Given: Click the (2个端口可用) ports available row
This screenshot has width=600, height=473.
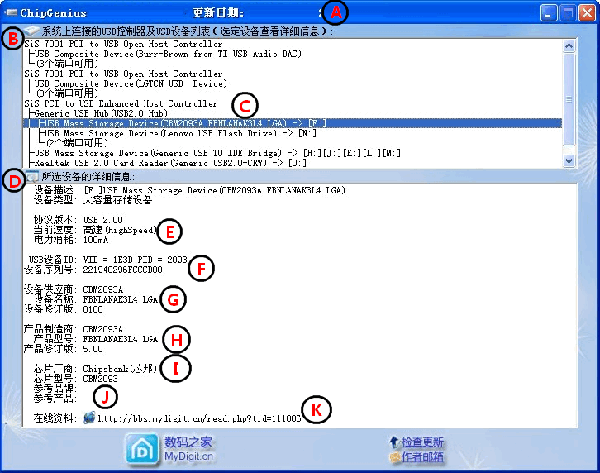Looking at the screenshot, I should (76, 143).
